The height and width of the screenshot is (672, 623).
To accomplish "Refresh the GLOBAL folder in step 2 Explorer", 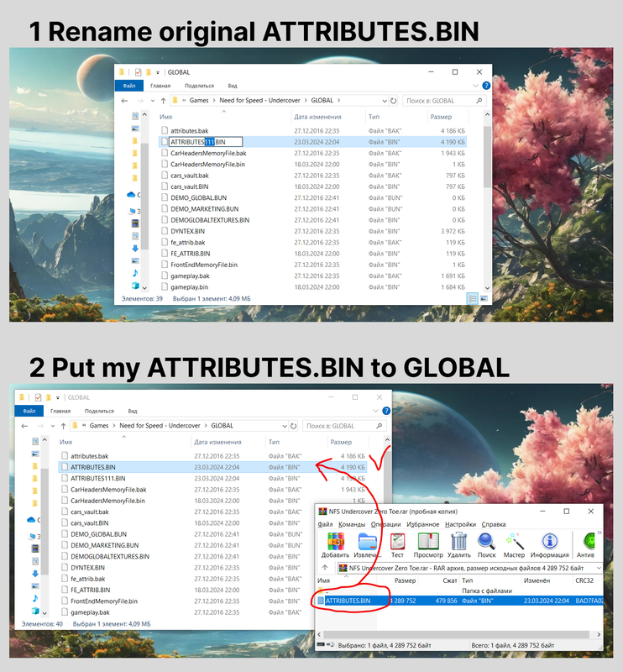I will point(294,426).
